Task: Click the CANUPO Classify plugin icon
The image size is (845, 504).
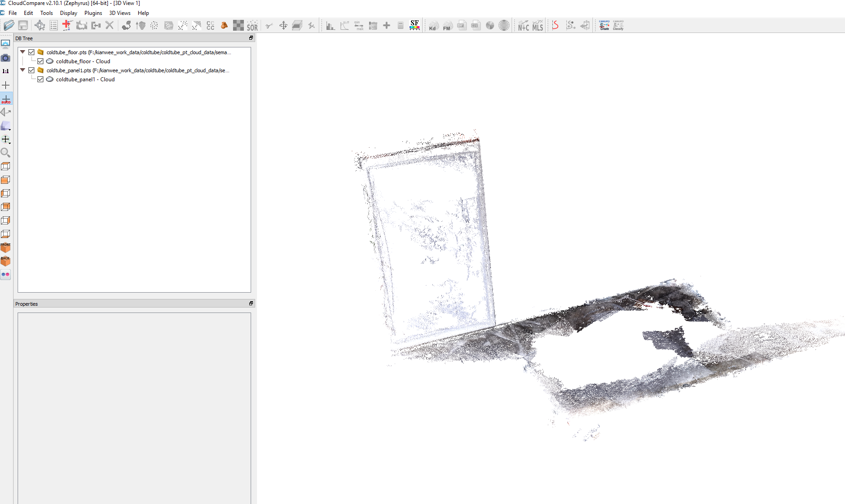Action: [618, 25]
